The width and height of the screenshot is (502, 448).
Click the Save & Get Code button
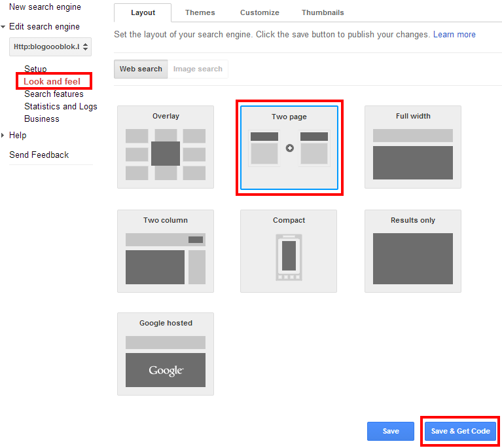pyautogui.click(x=460, y=432)
